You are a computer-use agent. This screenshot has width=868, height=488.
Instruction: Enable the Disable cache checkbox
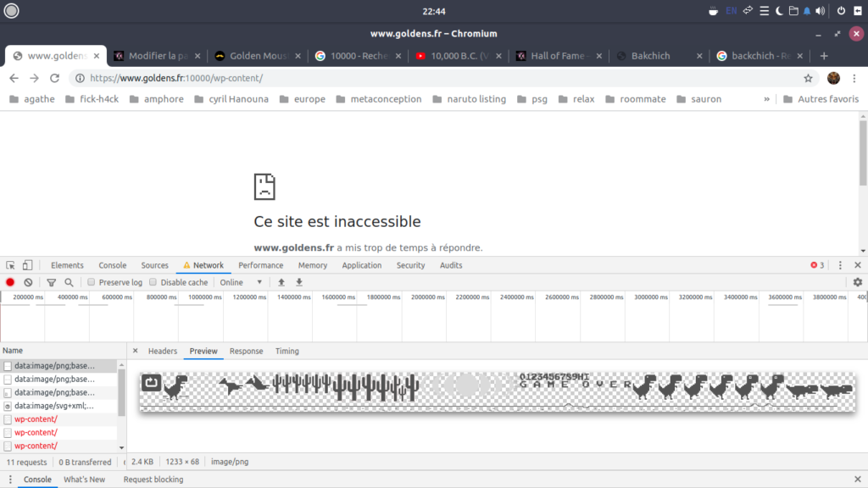[x=153, y=282]
